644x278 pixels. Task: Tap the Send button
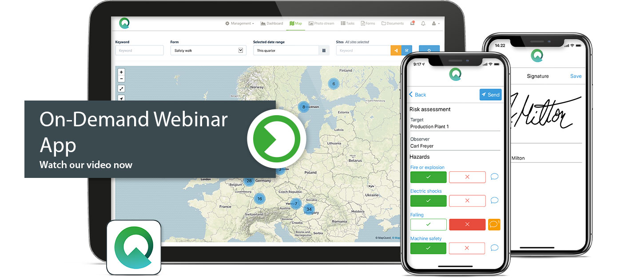tap(490, 95)
